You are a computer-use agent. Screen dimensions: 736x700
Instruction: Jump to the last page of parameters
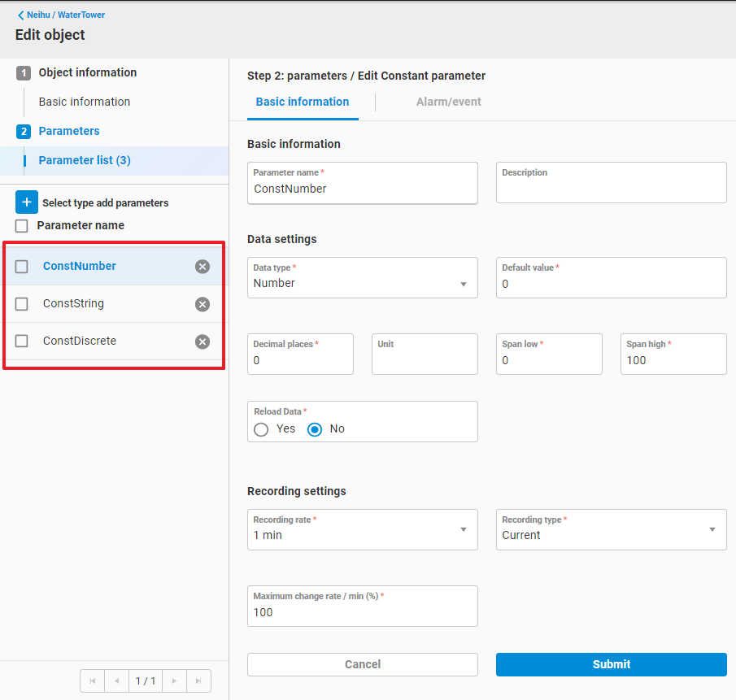coord(198,680)
